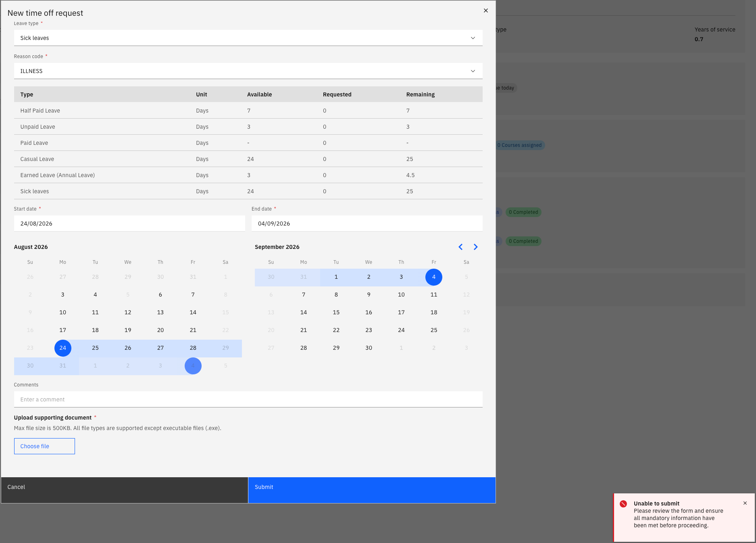This screenshot has height=543, width=756.
Task: Select August 24 in the calendar
Action: coord(63,348)
